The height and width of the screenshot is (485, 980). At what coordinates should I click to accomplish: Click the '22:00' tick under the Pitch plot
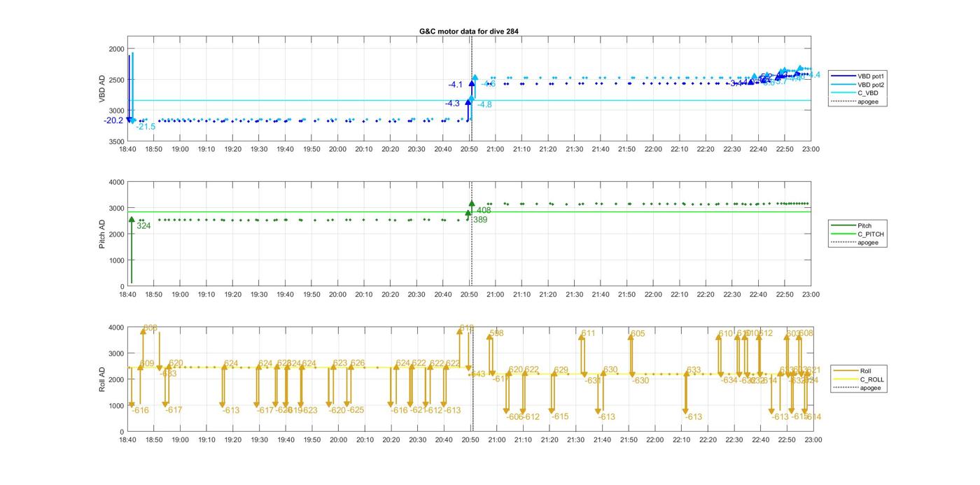pyautogui.click(x=653, y=295)
